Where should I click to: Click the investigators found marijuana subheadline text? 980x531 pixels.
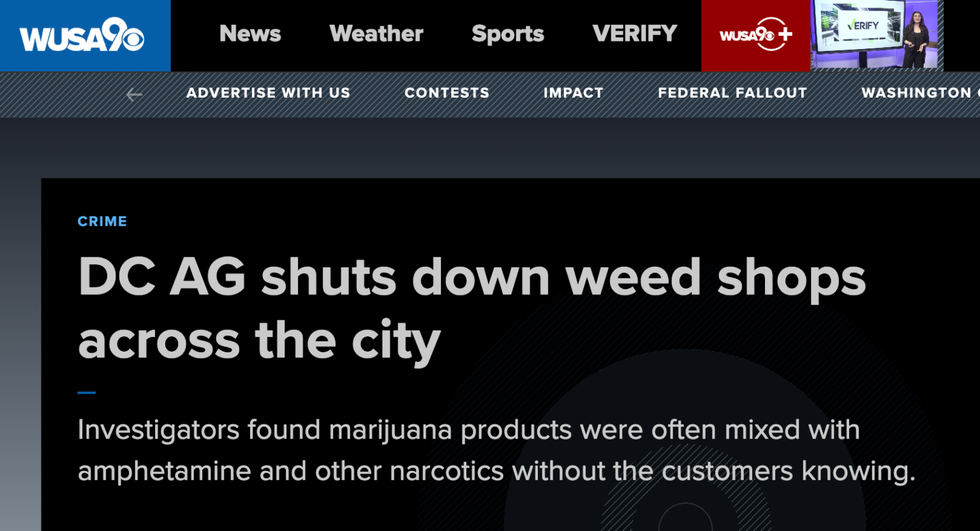tap(496, 451)
